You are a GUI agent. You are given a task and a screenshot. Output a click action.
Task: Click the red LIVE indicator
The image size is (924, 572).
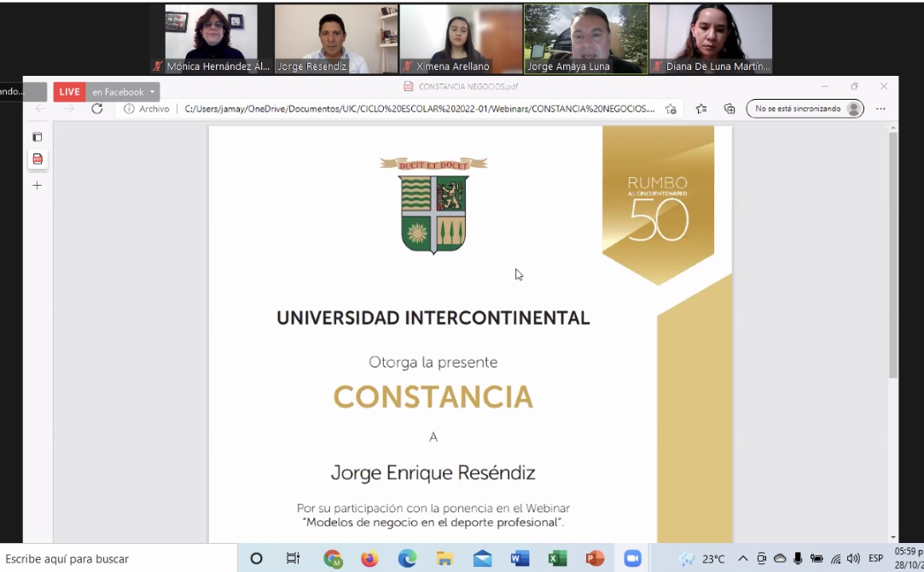point(70,92)
